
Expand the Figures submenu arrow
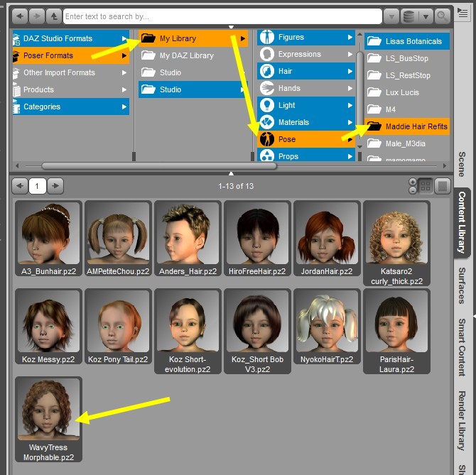(350, 37)
